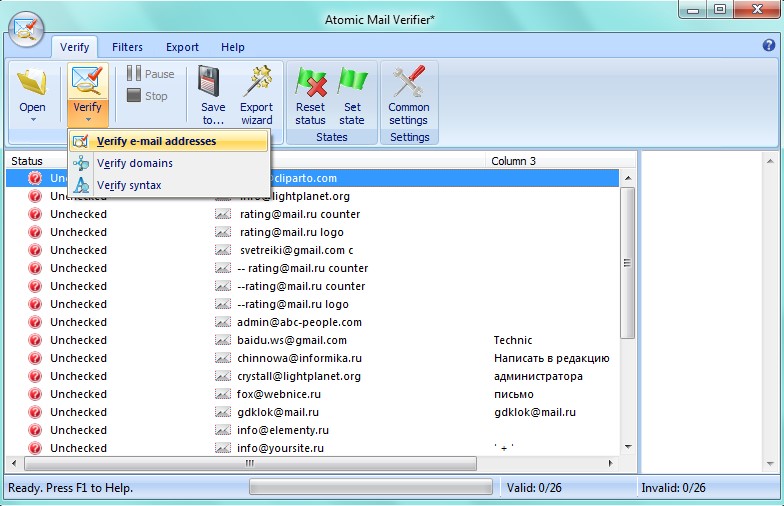This screenshot has height=506, width=784.
Task: Choose Verify syntax menu entry
Action: tap(168, 185)
